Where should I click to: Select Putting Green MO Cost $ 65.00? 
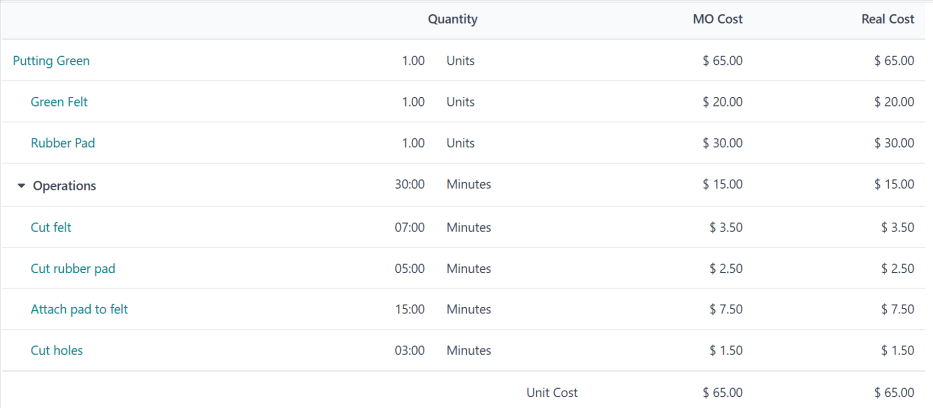tap(722, 61)
